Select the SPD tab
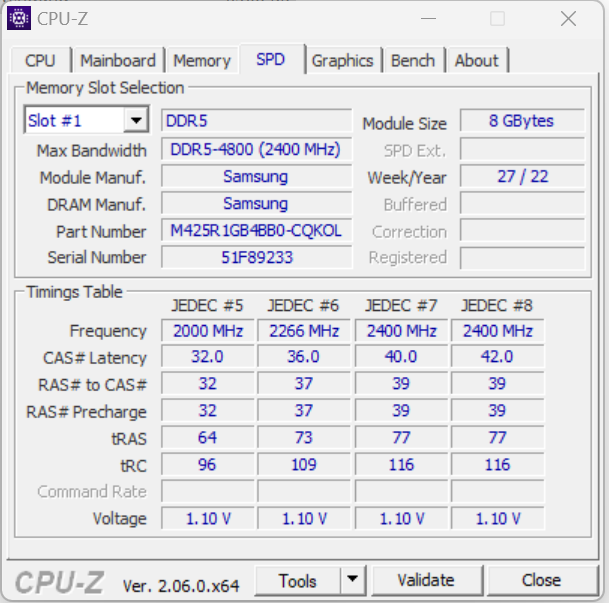Viewport: 609px width, 603px height. pyautogui.click(x=271, y=59)
